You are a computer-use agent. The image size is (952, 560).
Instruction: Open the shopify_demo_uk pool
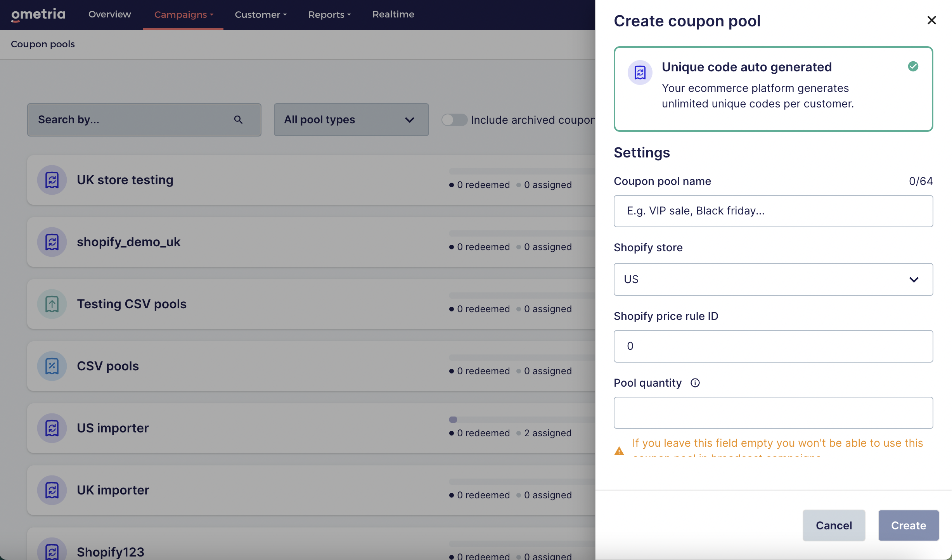click(311, 242)
